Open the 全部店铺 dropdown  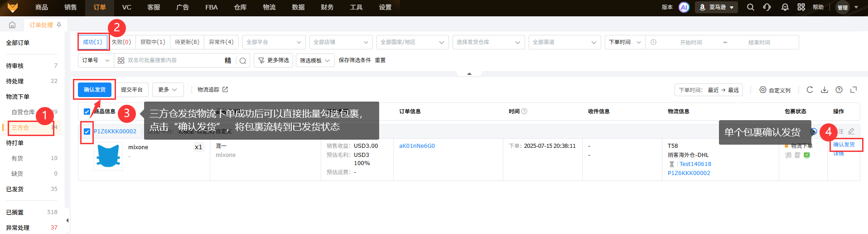point(341,42)
